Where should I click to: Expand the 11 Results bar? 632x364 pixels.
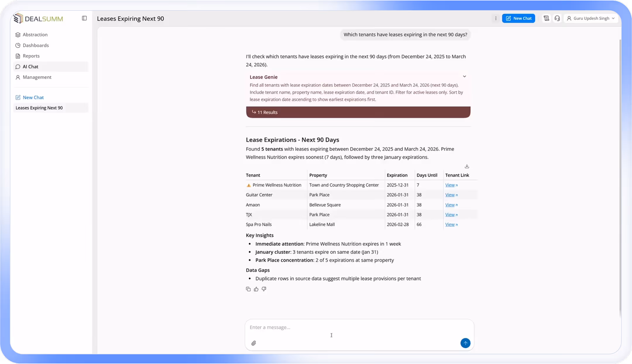click(x=358, y=112)
